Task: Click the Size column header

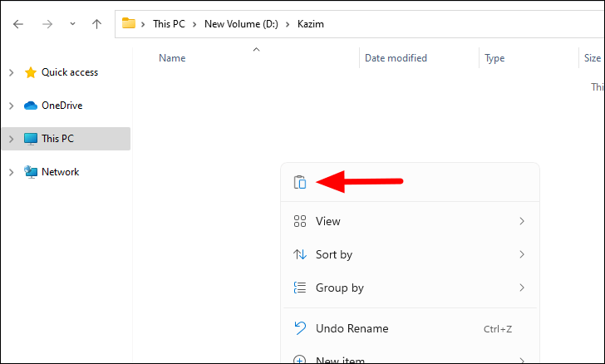Action: tap(593, 58)
